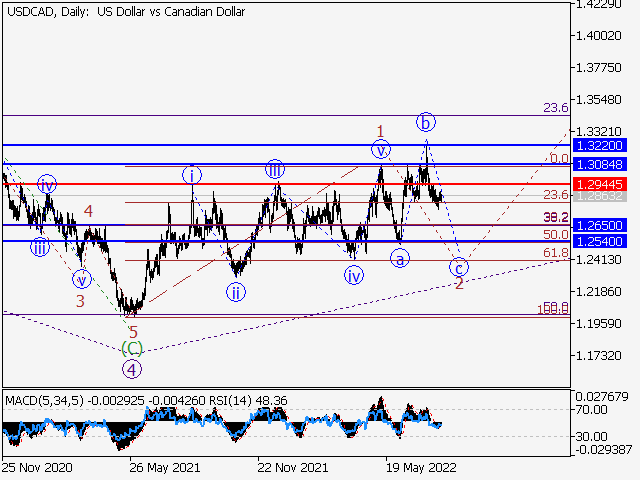Click the circled a wave label
Screen dimensions: 640x480
[x=399, y=259]
